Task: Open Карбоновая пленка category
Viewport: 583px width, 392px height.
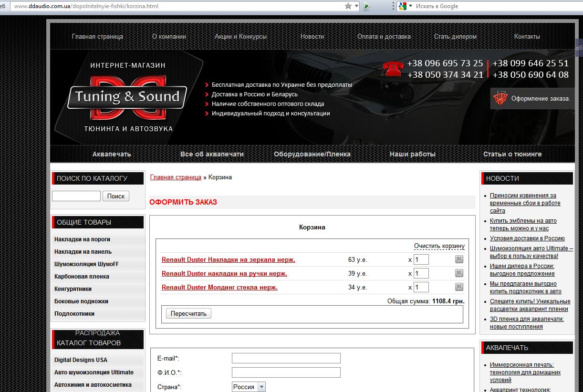Action: [82, 277]
